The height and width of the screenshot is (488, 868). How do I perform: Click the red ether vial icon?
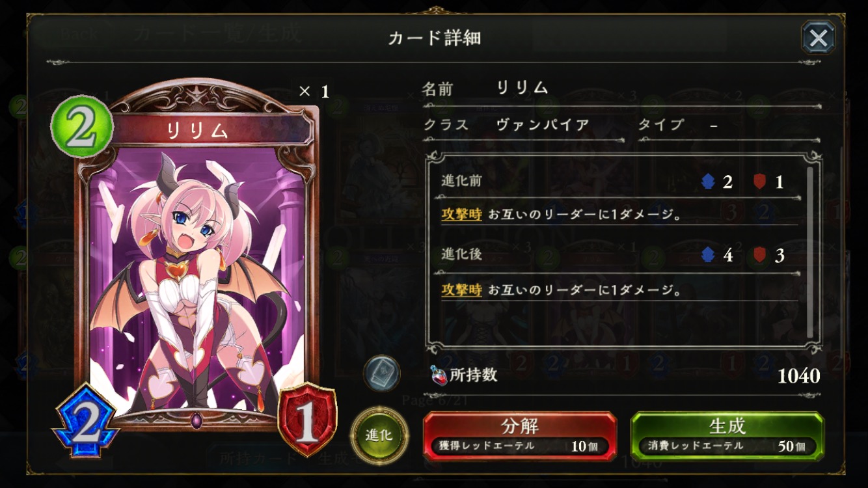(x=439, y=375)
